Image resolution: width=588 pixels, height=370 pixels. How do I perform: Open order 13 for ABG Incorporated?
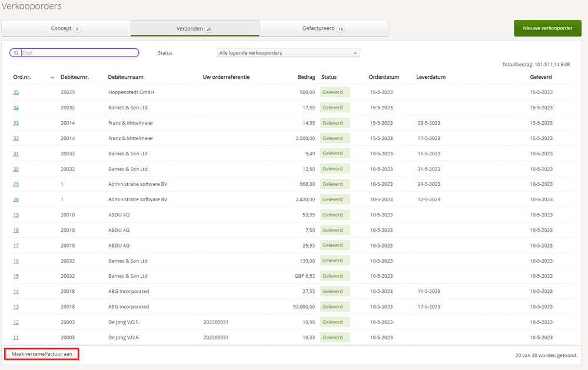pyautogui.click(x=16, y=306)
